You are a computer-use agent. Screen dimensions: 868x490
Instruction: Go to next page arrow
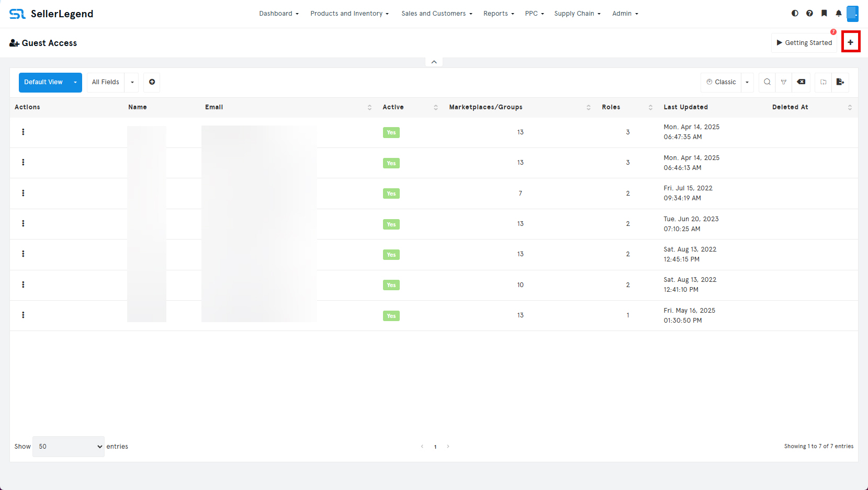[x=448, y=447]
